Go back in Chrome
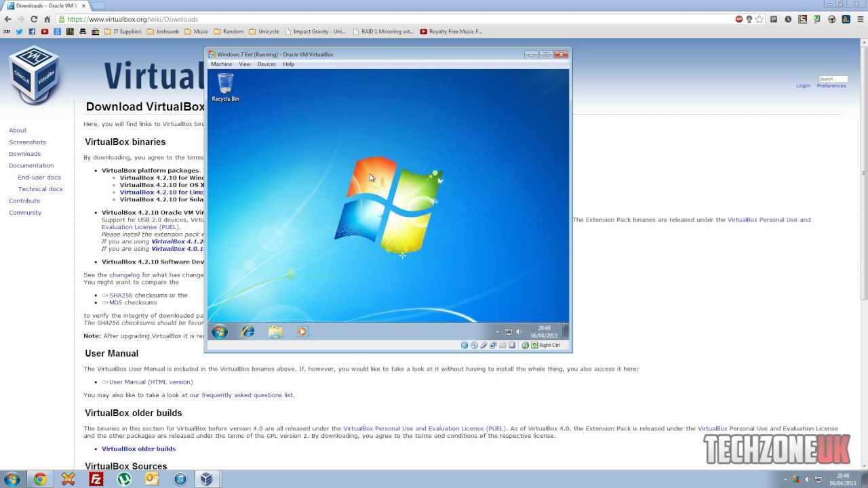Viewport: 868px width, 488px height. coord(8,19)
